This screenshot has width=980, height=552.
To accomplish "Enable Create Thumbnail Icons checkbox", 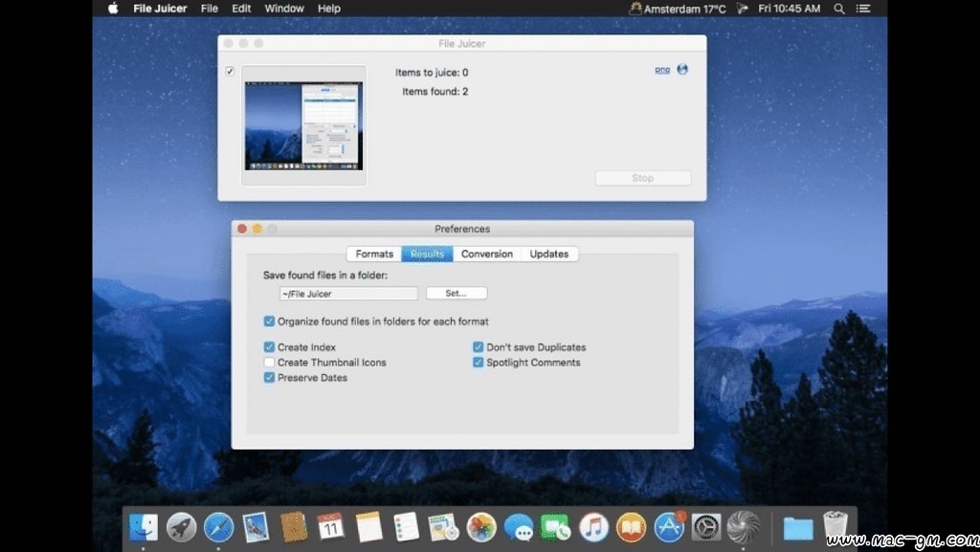I will 269,363.
